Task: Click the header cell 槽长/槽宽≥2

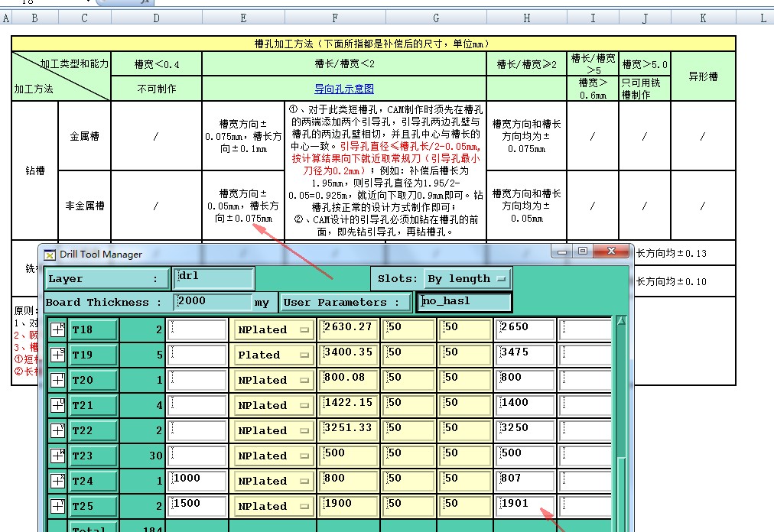Action: [527, 63]
